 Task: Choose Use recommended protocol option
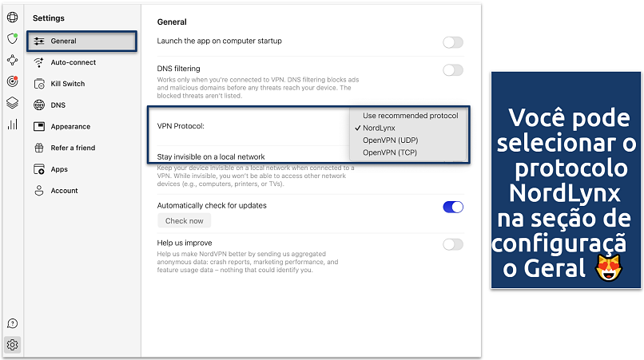(410, 116)
